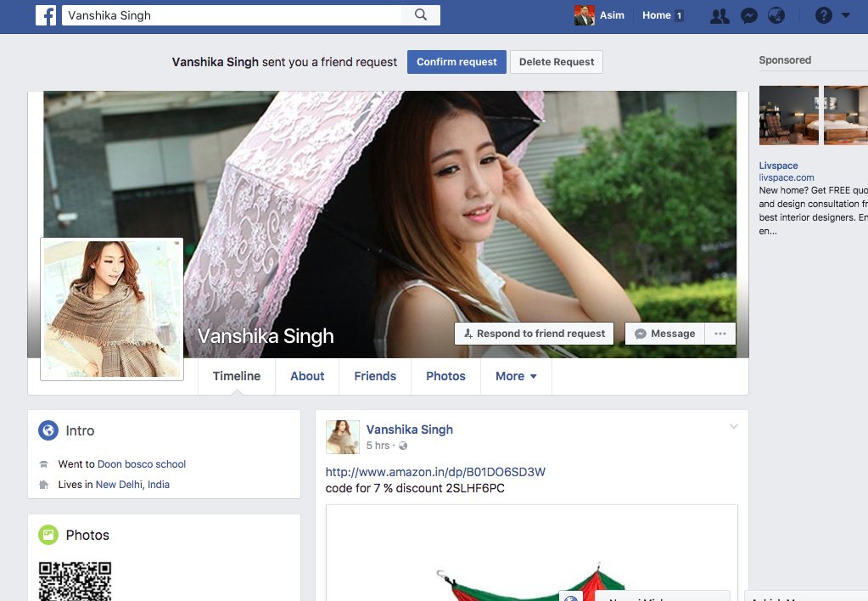The height and width of the screenshot is (601, 868).
Task: Click the Message button on cover photo
Action: click(665, 334)
